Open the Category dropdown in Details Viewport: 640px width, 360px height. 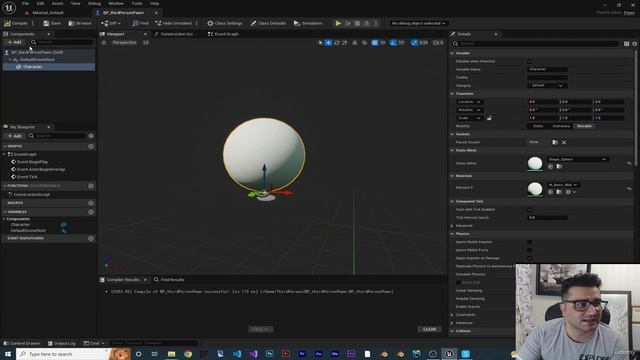[547, 85]
